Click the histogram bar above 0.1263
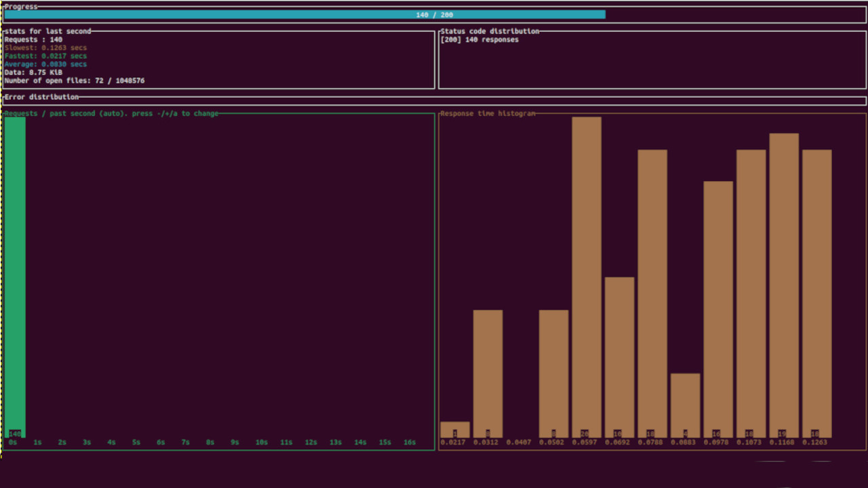This screenshot has width=868, height=488. tap(816, 293)
